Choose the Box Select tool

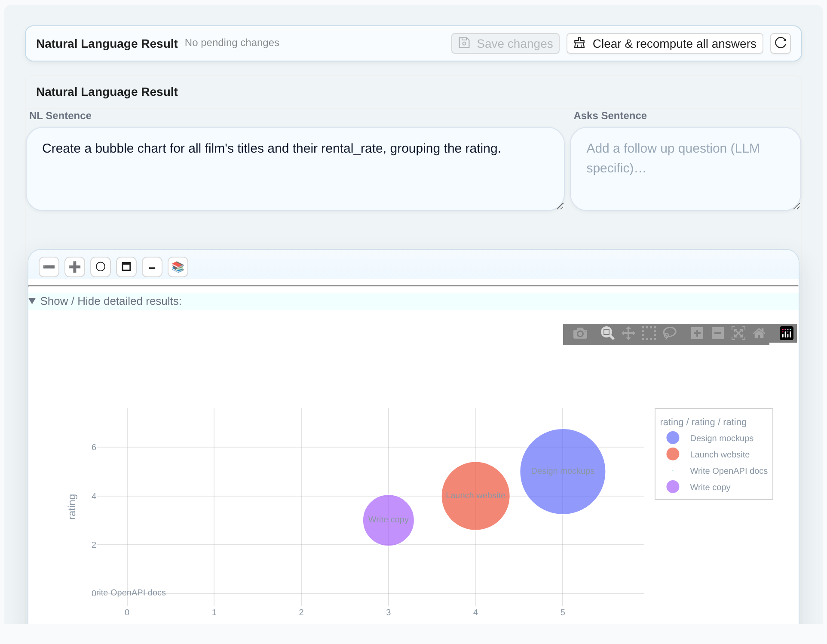tap(649, 333)
